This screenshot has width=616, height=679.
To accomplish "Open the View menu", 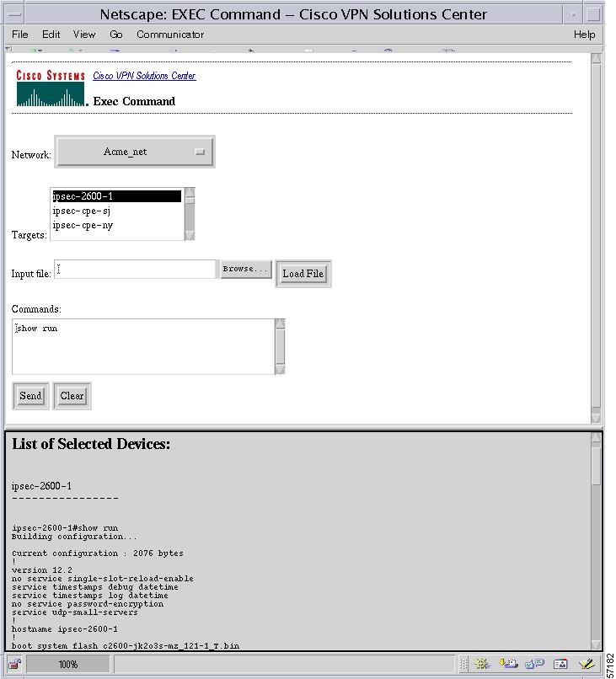I will [84, 35].
